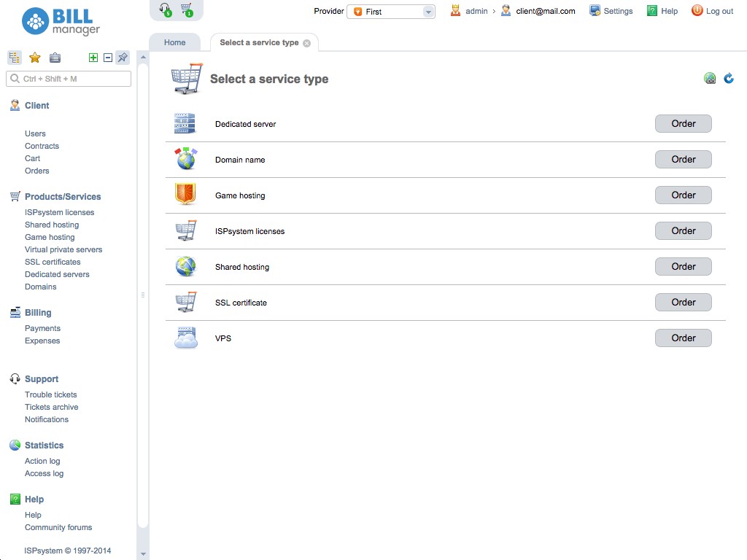This screenshot has height=560, width=747.
Task: Order a Shared hosting service
Action: [x=683, y=266]
